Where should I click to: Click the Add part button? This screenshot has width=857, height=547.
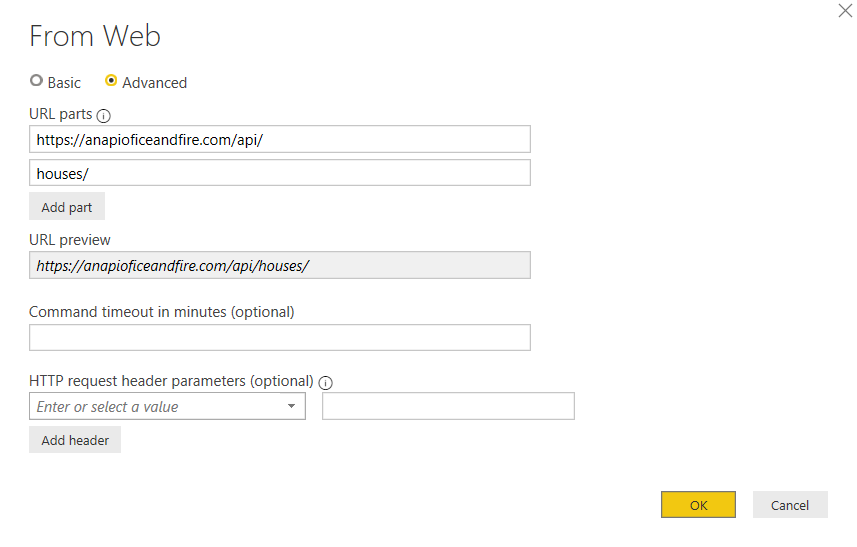67,207
